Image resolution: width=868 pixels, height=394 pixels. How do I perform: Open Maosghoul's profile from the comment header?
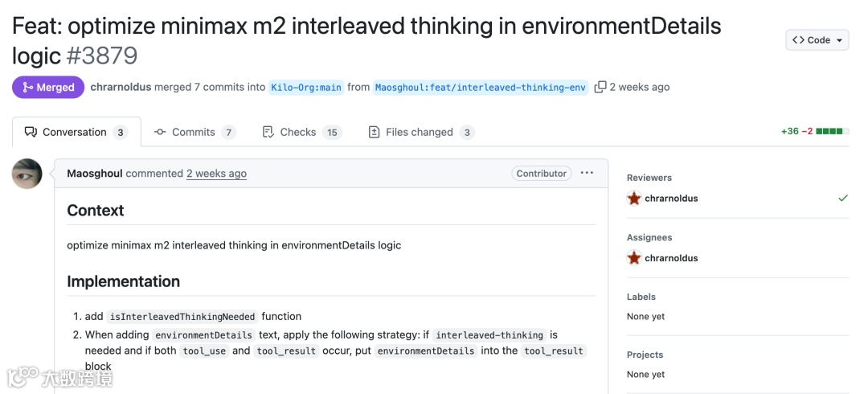click(95, 174)
